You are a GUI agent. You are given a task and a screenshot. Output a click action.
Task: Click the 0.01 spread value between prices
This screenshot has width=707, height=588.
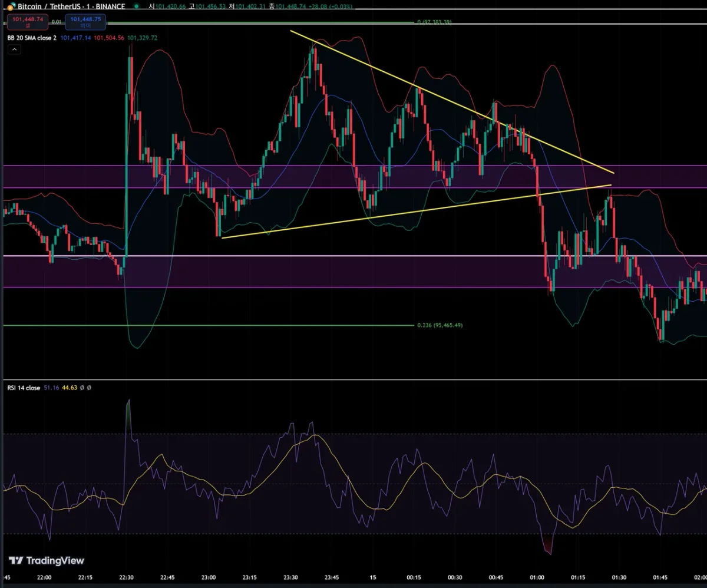(56, 21)
